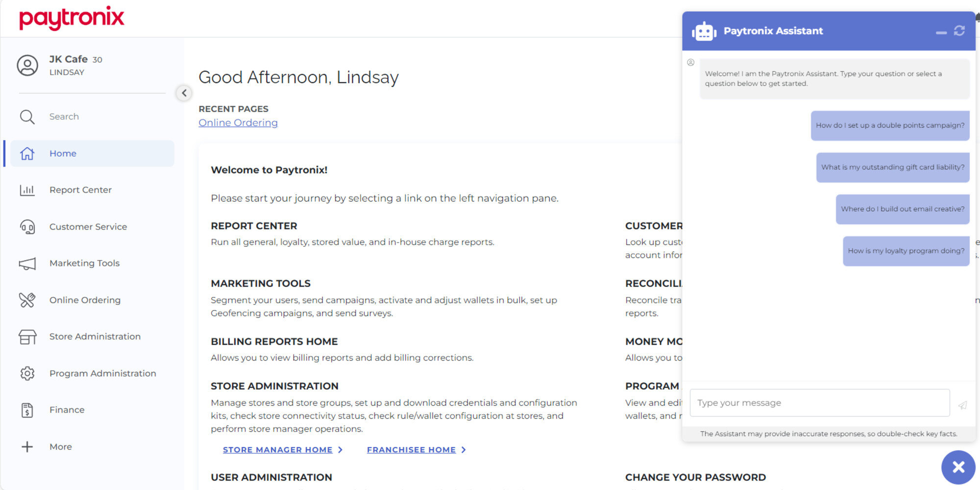Click the Assistant welcome message bubble
This screenshot has width=980, height=490.
tap(834, 79)
